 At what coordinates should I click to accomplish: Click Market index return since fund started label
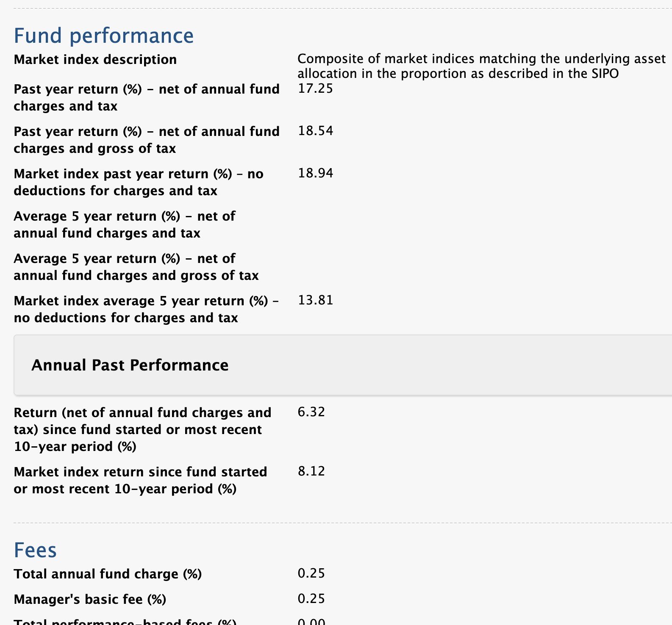[140, 480]
